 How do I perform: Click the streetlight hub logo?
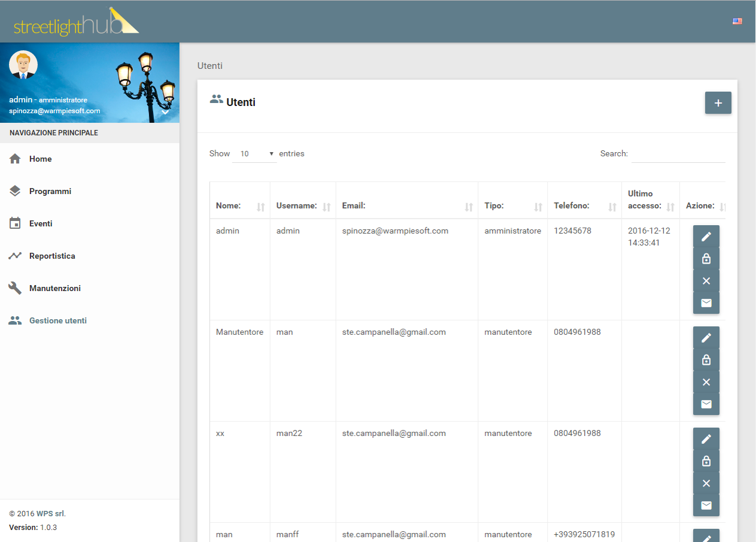click(x=76, y=22)
